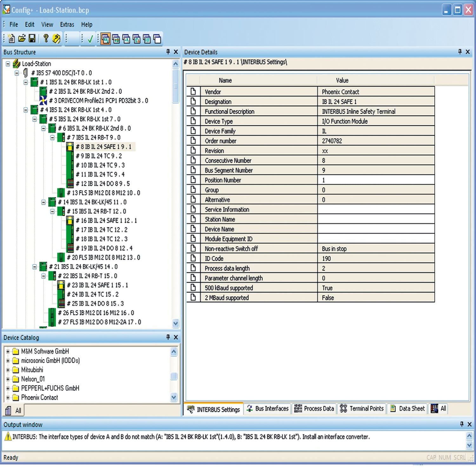Click the yellow question mark Help icon
The width and height of the screenshot is (476, 476).
coord(56,39)
